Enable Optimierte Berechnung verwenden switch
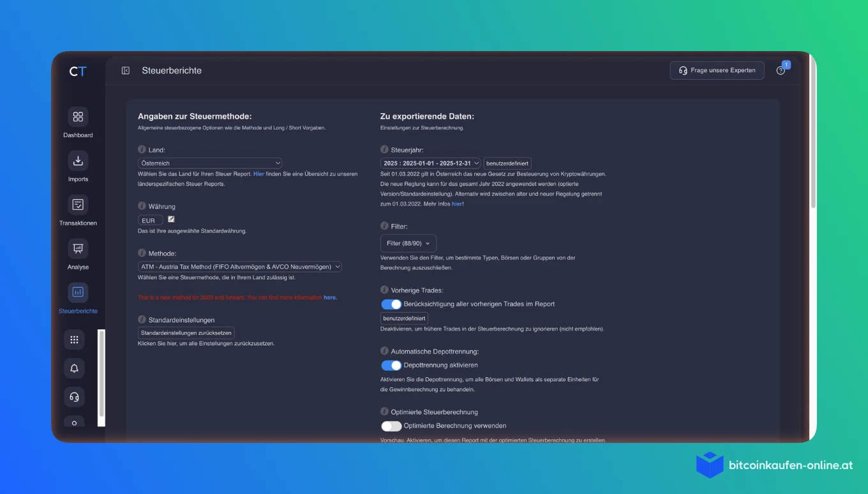868x494 pixels. (x=391, y=426)
